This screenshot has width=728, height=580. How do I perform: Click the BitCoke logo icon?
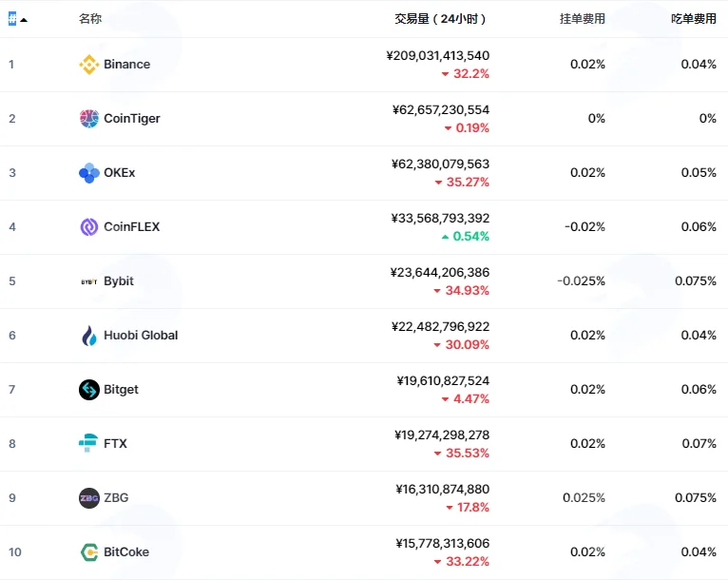pos(88,552)
